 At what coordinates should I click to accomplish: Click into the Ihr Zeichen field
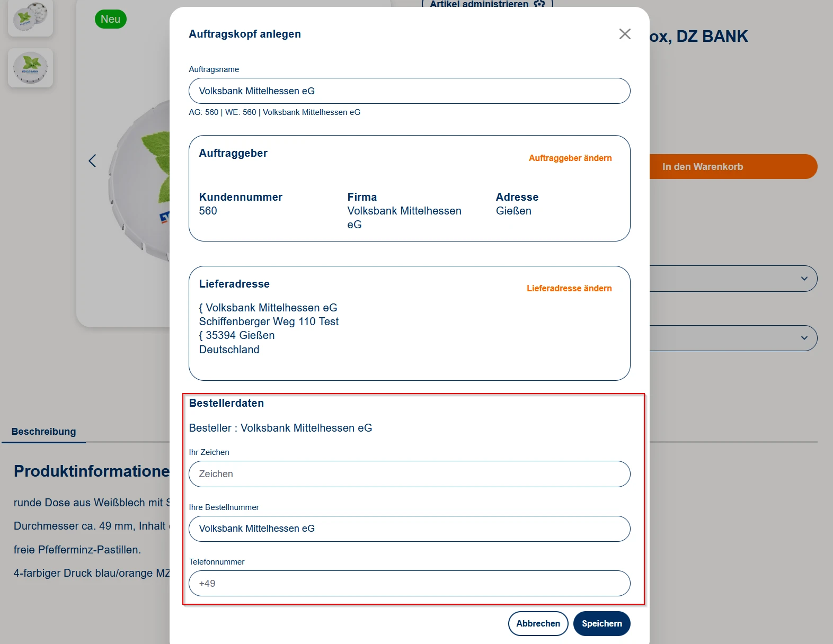coord(409,474)
